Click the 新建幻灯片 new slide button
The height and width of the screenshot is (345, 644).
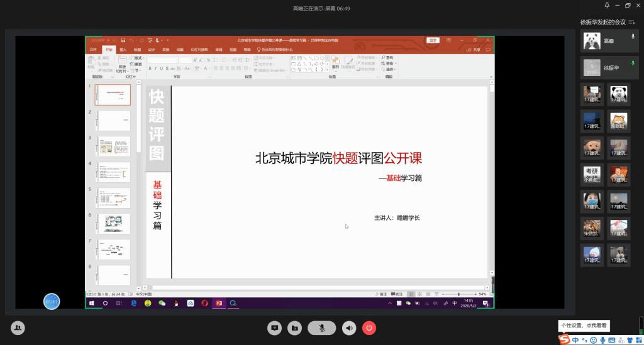[x=122, y=64]
